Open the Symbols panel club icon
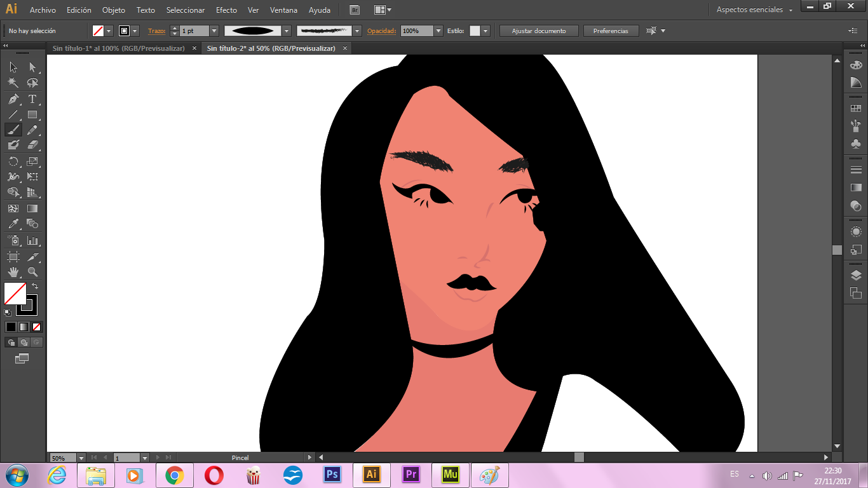The image size is (868, 488). [x=856, y=144]
